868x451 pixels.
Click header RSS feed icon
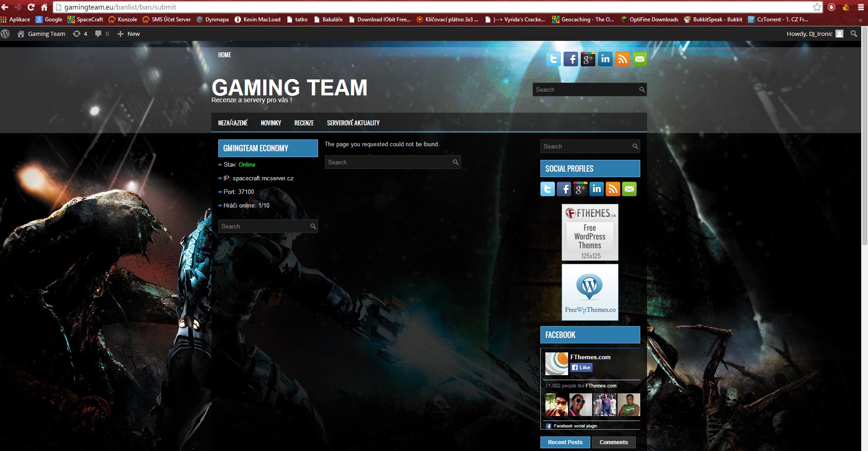tap(623, 59)
